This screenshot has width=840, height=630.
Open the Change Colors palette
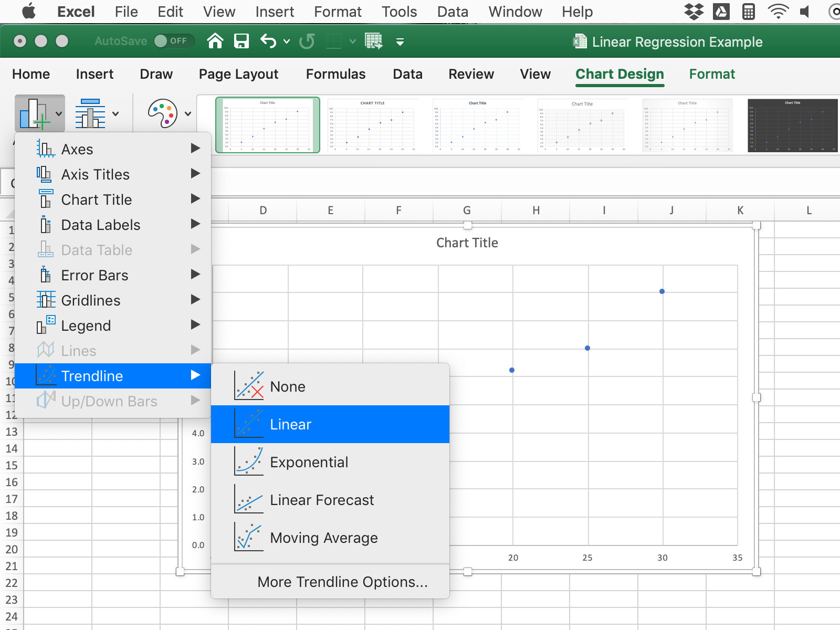coord(169,113)
